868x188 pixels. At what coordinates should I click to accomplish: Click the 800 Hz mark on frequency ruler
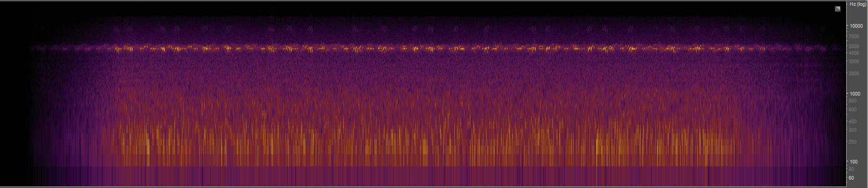[x=853, y=101]
